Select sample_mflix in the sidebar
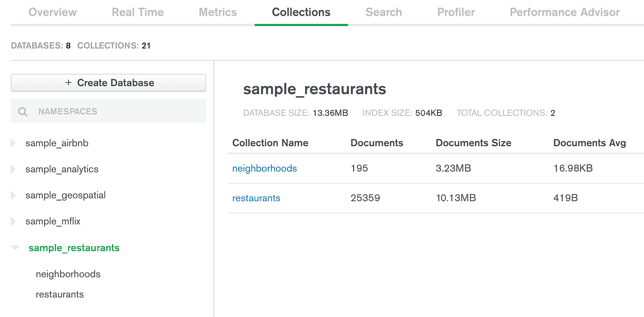Image resolution: width=644 pixels, height=317 pixels. point(53,221)
